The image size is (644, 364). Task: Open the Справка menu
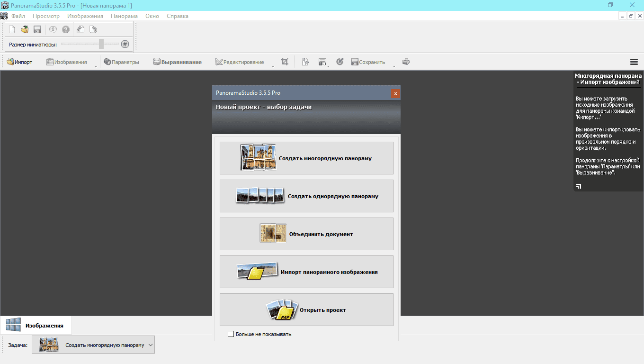178,16
